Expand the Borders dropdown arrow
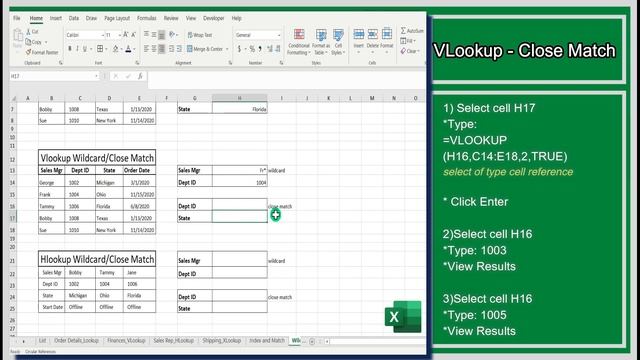Viewport: 640px width, 360px height. click(106, 49)
